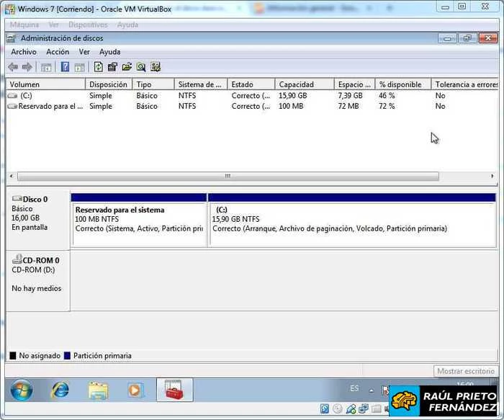Sort by the Volumen column header
This screenshot has width=504, height=420.
45,84
